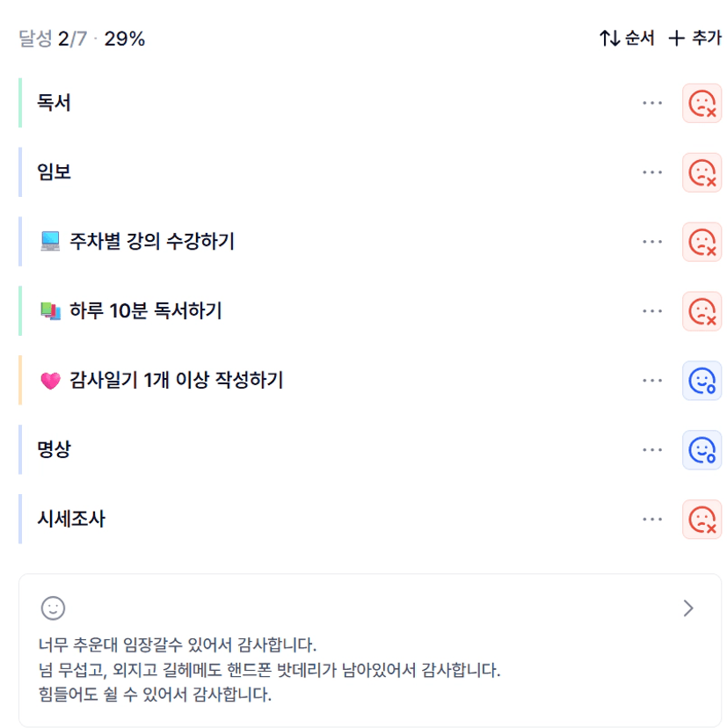The width and height of the screenshot is (727, 728).
Task: Open the 순서 sort order control
Action: (x=627, y=39)
